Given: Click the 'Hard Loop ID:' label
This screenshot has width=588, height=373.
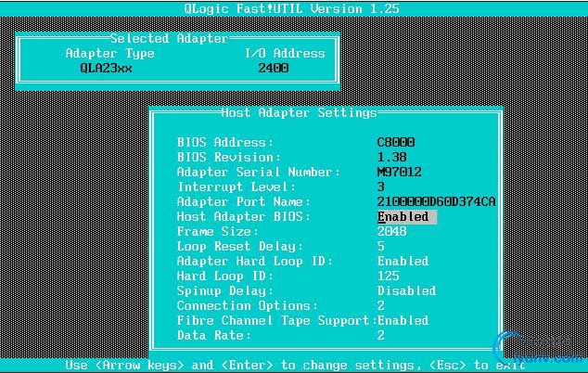Looking at the screenshot, I should tap(225, 277).
